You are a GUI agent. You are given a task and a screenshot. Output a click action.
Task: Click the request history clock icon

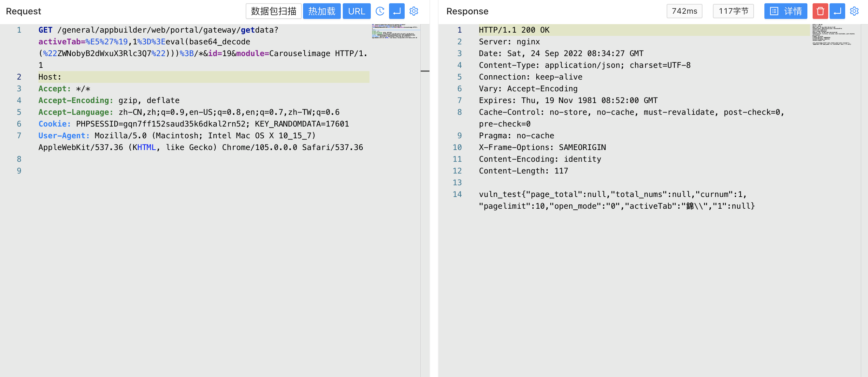(380, 11)
